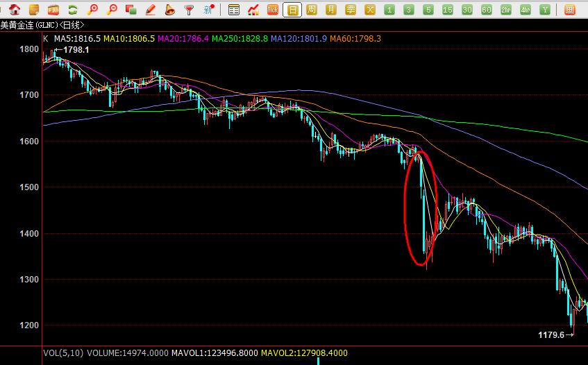Switch to Tick chart view
This screenshot has height=365, width=588.
(273, 10)
